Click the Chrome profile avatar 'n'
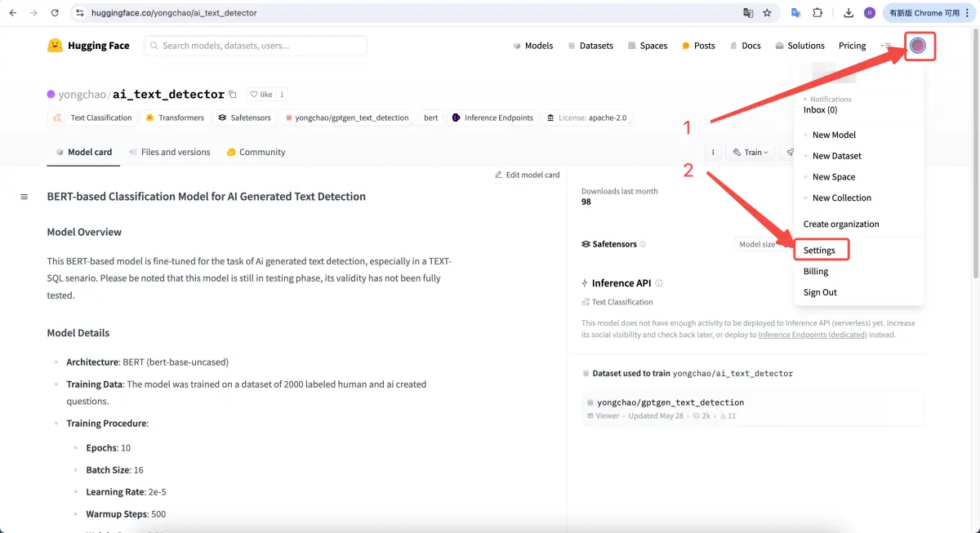The width and height of the screenshot is (980, 533). pos(869,13)
